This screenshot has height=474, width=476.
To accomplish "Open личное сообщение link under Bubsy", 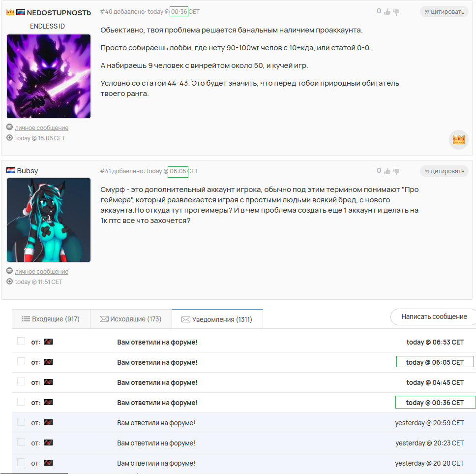I will tap(42, 272).
